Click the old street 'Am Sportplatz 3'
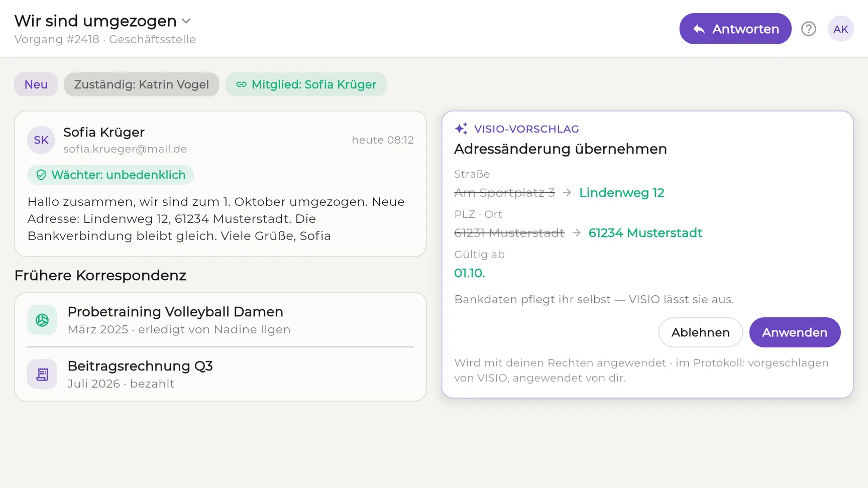Image resolution: width=868 pixels, height=488 pixels. click(505, 193)
